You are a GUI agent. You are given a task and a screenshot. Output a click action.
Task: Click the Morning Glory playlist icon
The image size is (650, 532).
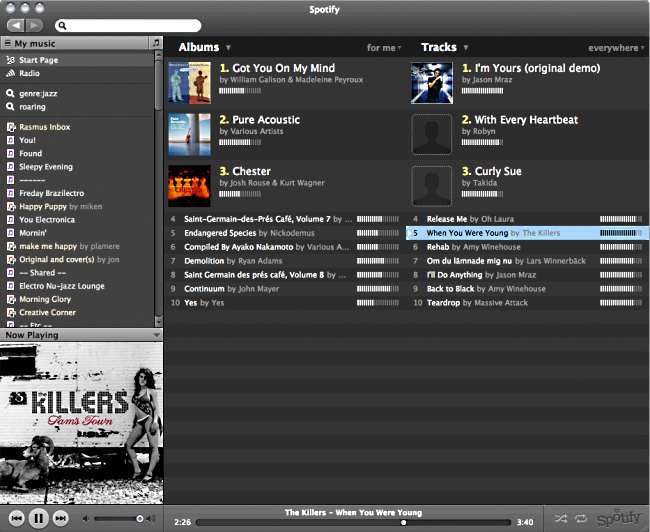11,299
